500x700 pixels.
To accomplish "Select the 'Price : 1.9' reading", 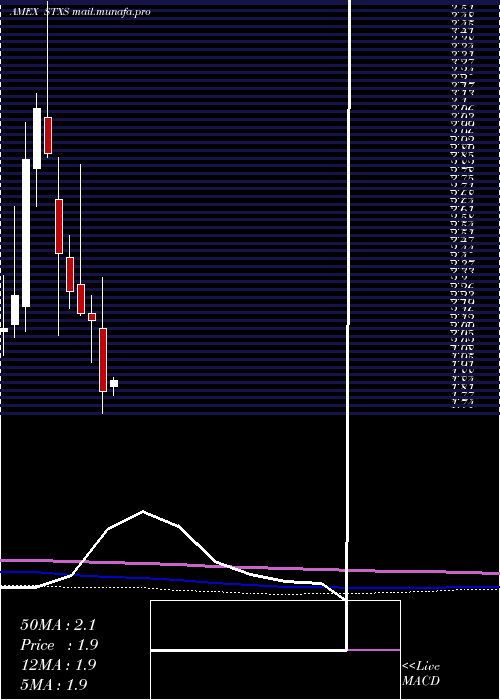I will [x=59, y=645].
